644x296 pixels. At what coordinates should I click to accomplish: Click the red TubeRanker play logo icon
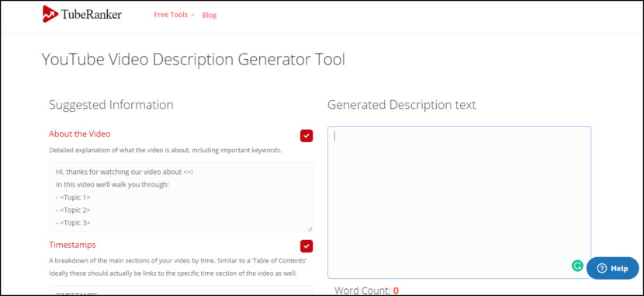pyautogui.click(x=50, y=14)
